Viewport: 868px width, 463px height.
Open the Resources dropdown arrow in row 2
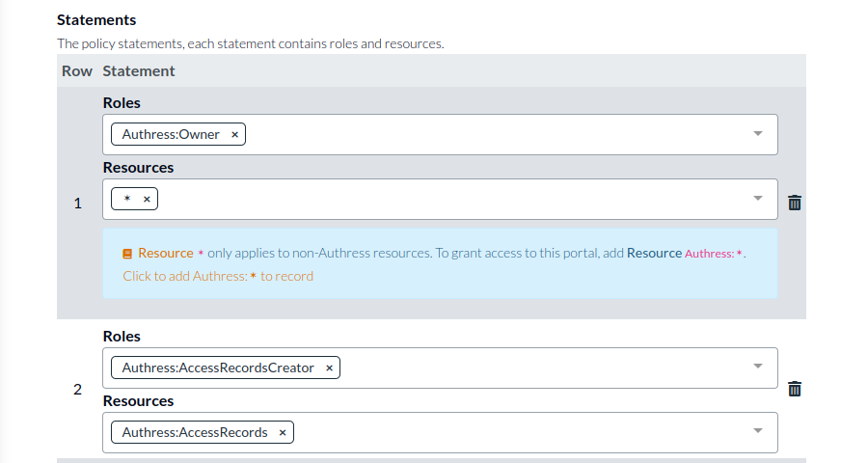[757, 432]
